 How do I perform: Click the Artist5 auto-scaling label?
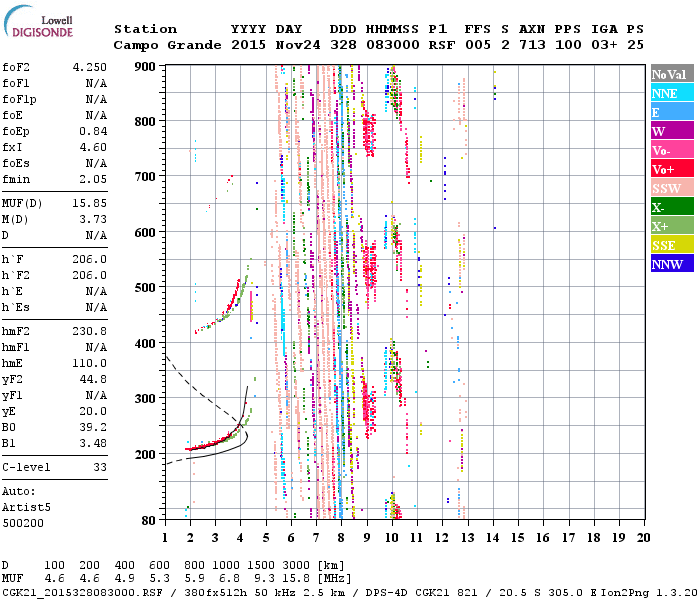(26, 508)
